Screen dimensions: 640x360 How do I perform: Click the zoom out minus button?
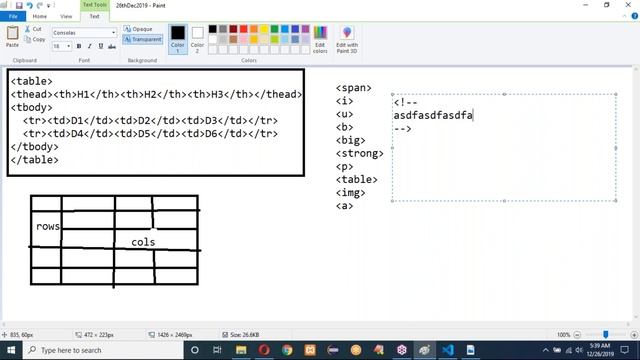577,335
